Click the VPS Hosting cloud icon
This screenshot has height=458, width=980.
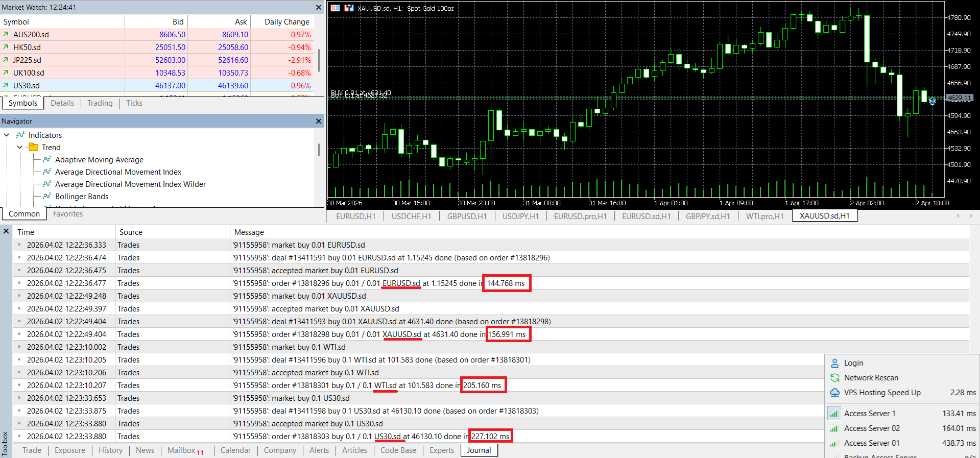[835, 392]
